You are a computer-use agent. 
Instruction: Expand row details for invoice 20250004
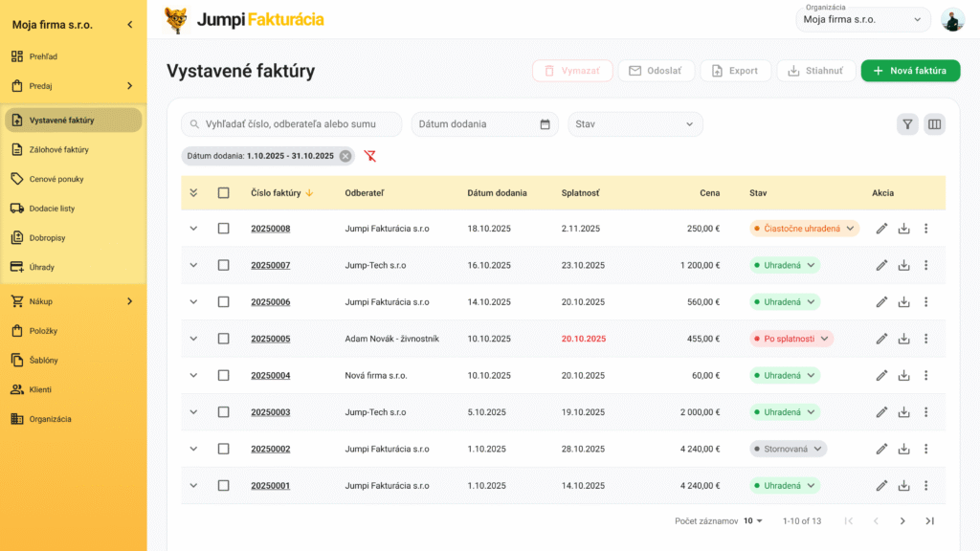click(x=193, y=376)
